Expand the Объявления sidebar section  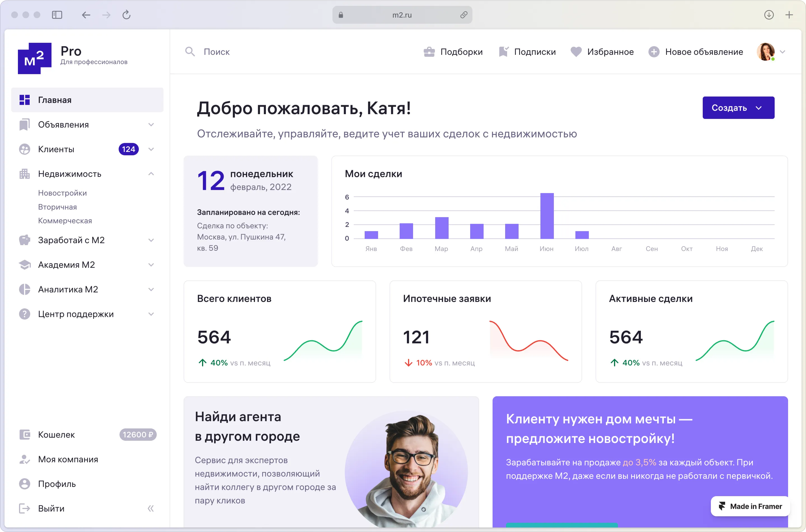click(x=151, y=125)
